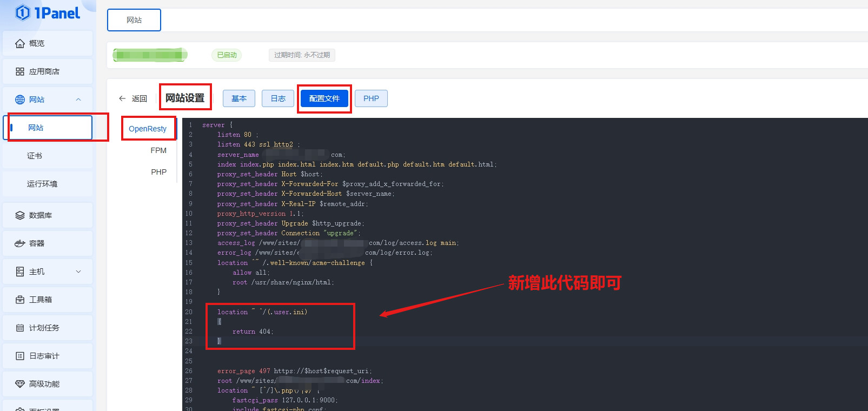
Task: Collapse the 网站 sidebar group chevron
Action: click(78, 100)
